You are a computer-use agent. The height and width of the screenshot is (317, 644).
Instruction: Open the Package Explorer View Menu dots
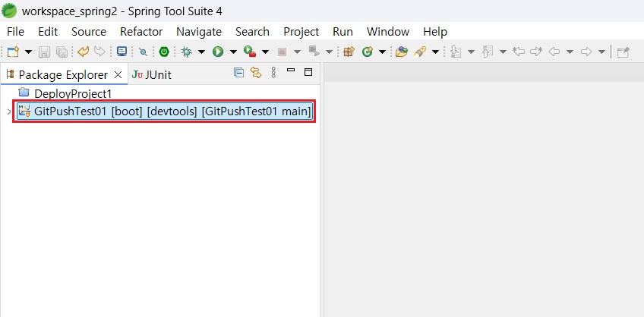point(274,73)
